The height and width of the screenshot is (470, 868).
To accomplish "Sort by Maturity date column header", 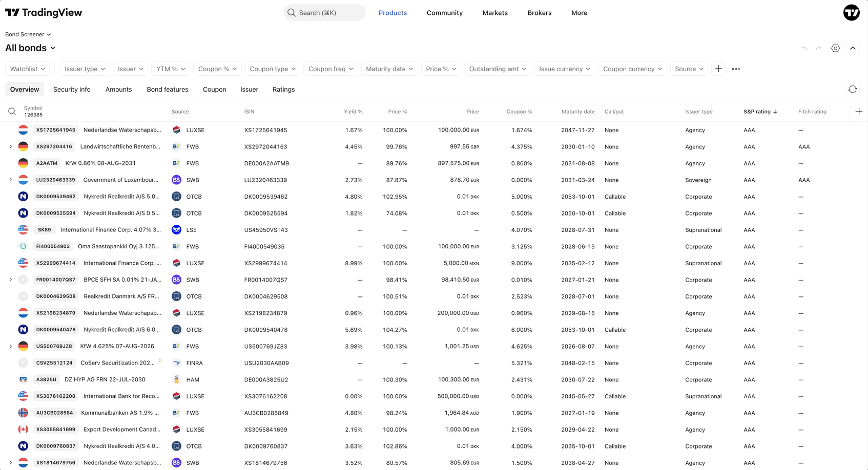I will pyautogui.click(x=578, y=112).
